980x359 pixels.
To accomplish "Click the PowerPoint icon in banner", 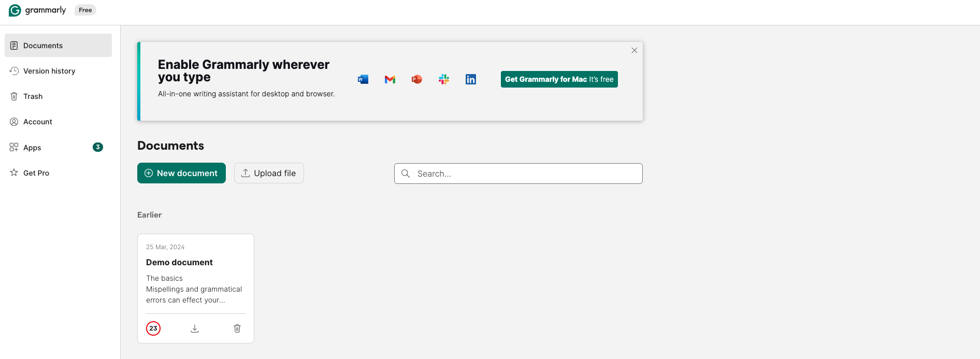I will [417, 79].
